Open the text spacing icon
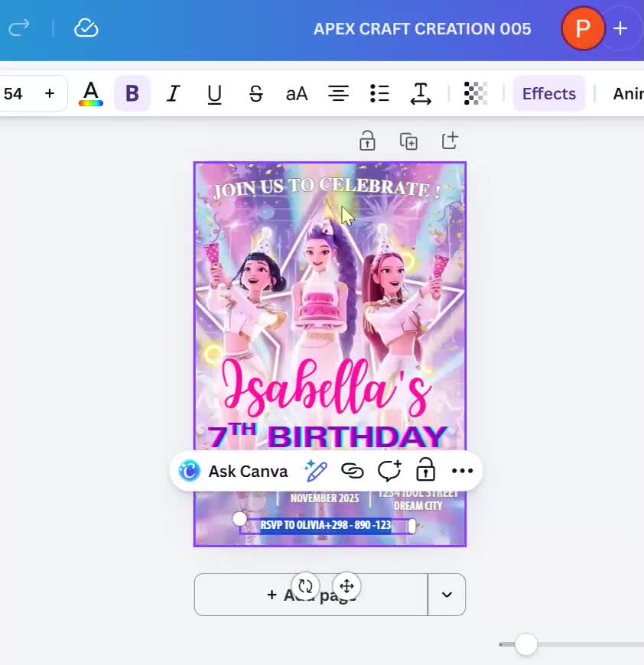Image resolution: width=644 pixels, height=665 pixels. point(420,93)
